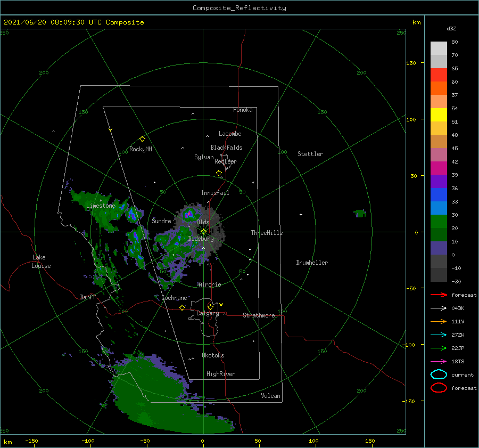Click the Composite_Reflectivity title
This screenshot has width=479, height=448.
[x=240, y=8]
